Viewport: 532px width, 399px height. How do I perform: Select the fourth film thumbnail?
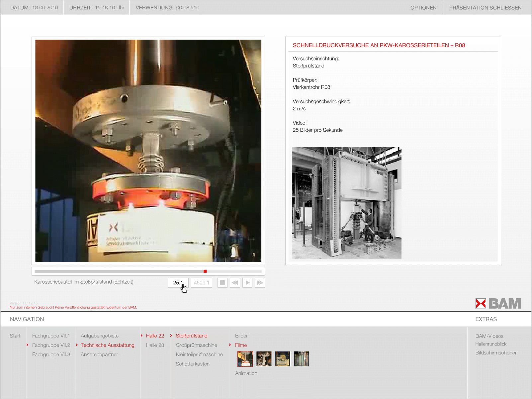(x=301, y=359)
